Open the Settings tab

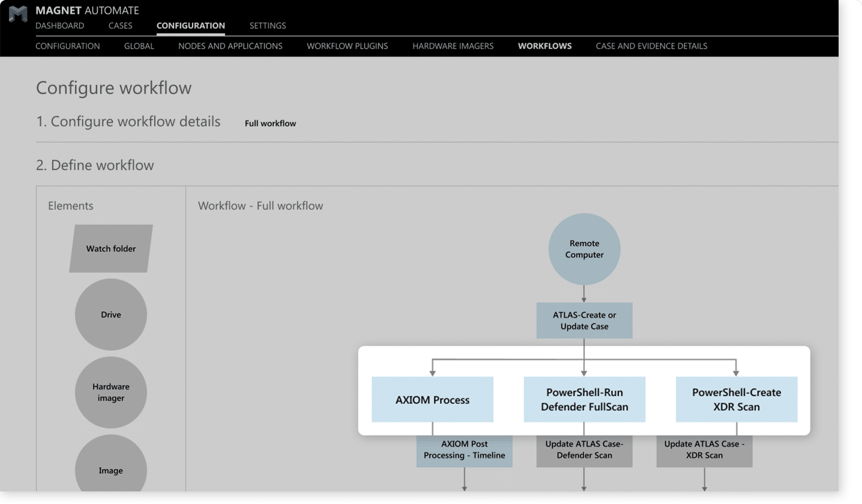point(268,26)
